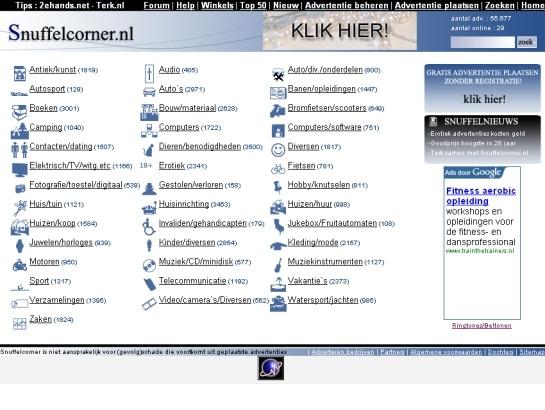Click the Huis/tuin flower icon

click(20, 208)
